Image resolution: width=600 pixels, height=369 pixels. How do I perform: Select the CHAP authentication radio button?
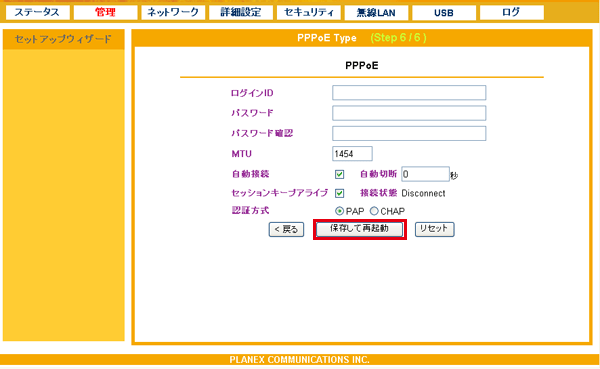[374, 211]
